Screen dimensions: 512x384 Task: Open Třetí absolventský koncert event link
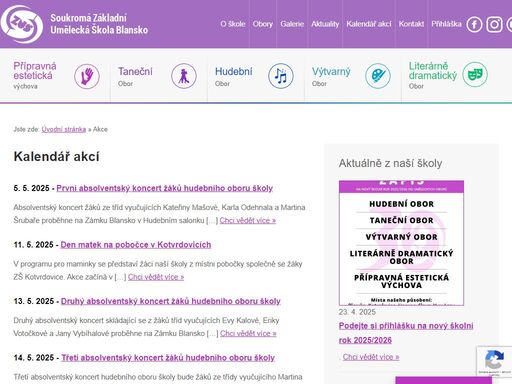[x=168, y=358]
